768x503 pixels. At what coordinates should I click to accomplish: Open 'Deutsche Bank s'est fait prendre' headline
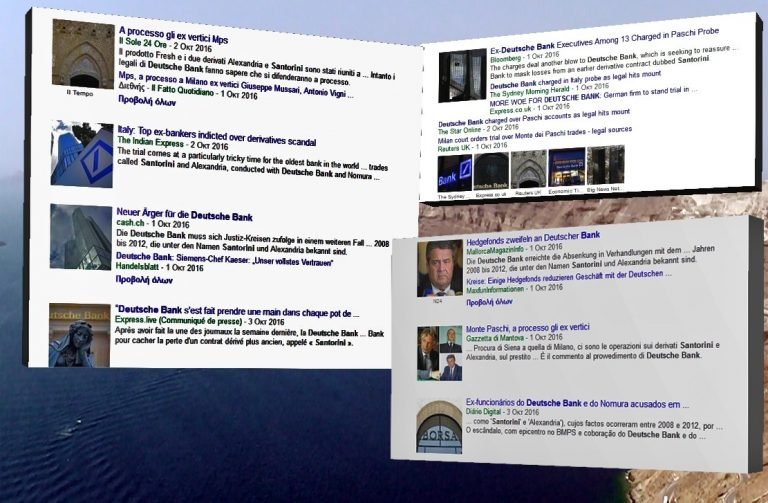(237, 311)
